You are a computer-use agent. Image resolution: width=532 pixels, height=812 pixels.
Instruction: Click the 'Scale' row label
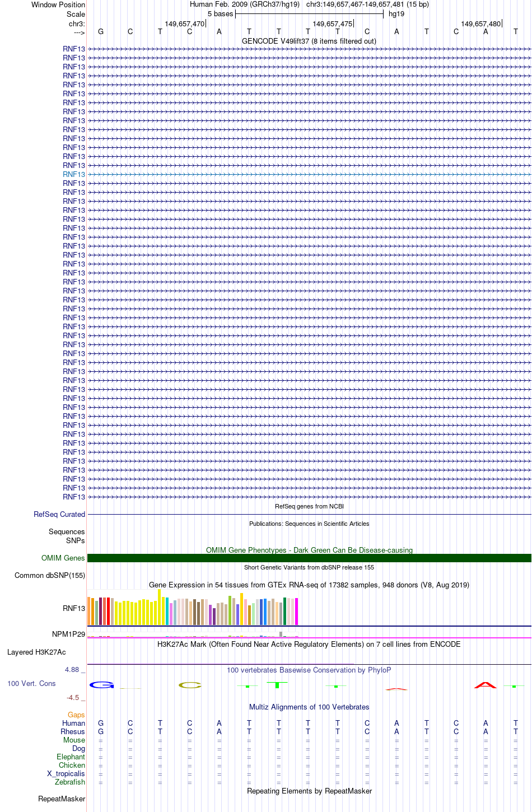[76, 14]
